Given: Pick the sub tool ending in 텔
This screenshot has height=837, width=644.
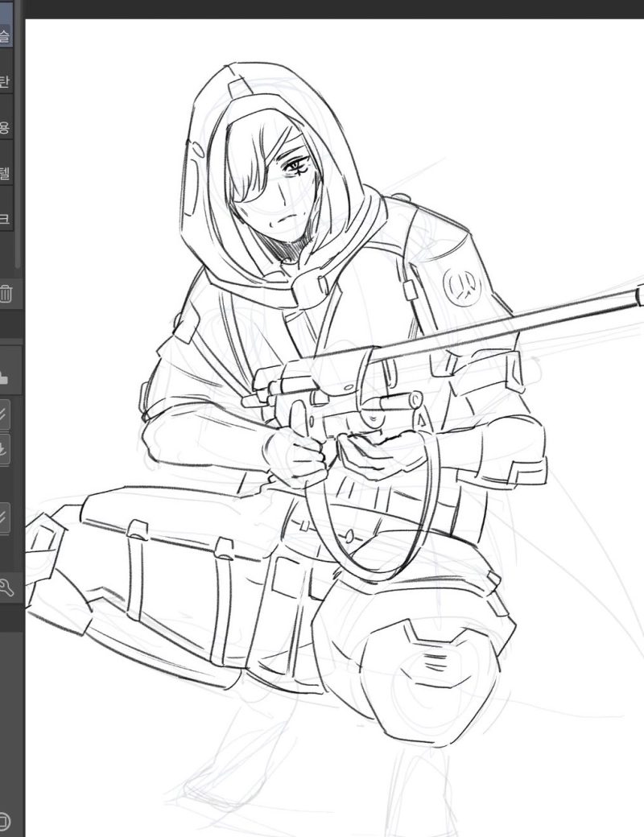Looking at the screenshot, I should [x=6, y=172].
